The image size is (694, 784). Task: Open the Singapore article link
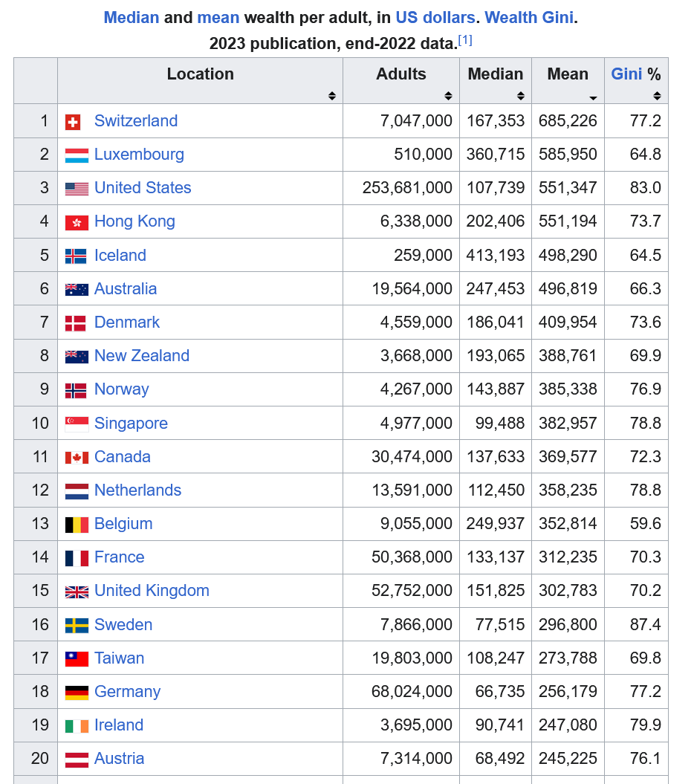[x=131, y=423]
